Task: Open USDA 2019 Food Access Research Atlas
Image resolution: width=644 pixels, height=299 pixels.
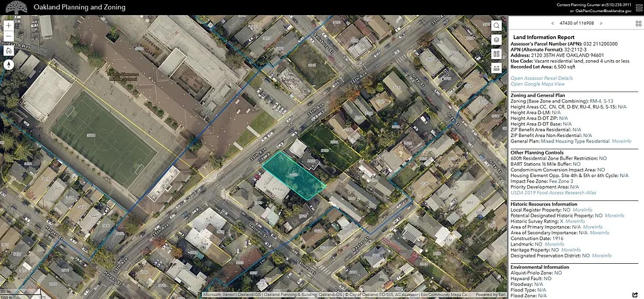Action: 553,192
